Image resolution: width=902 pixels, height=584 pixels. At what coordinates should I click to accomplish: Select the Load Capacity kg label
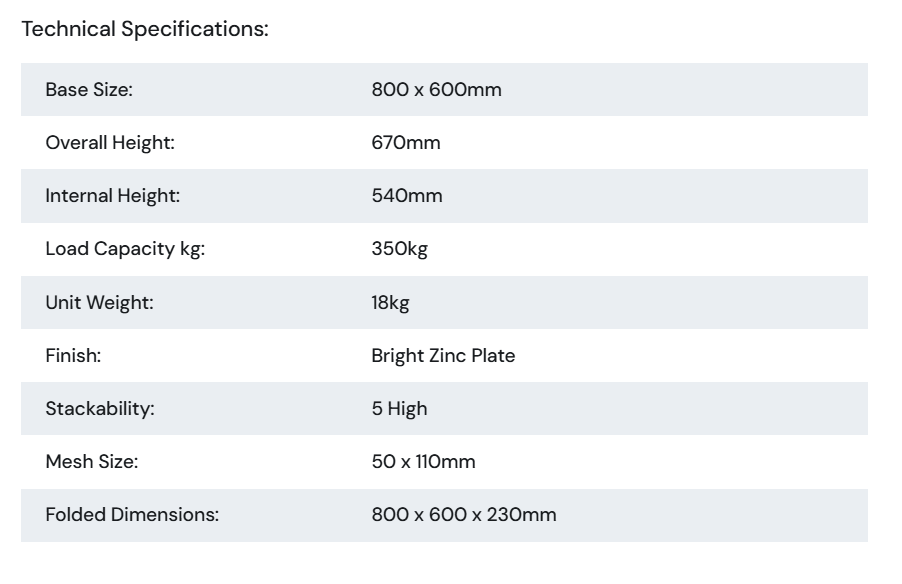pyautogui.click(x=125, y=249)
